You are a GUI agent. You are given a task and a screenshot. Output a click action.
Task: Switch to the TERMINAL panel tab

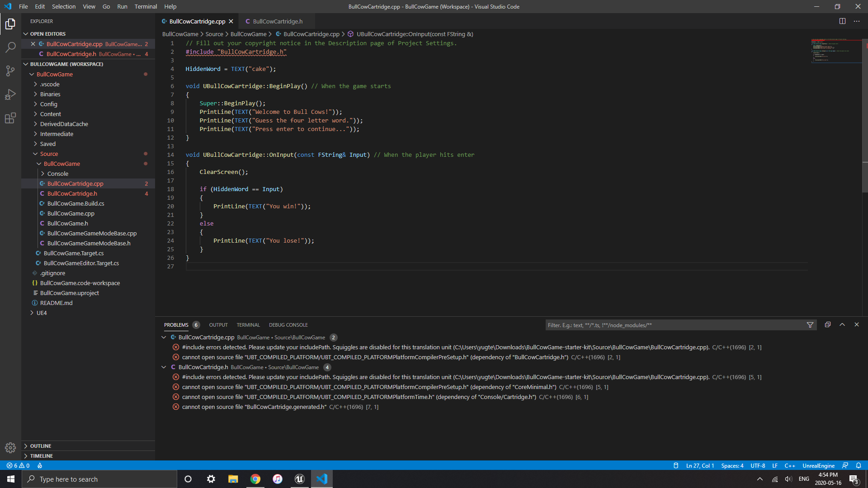248,324
